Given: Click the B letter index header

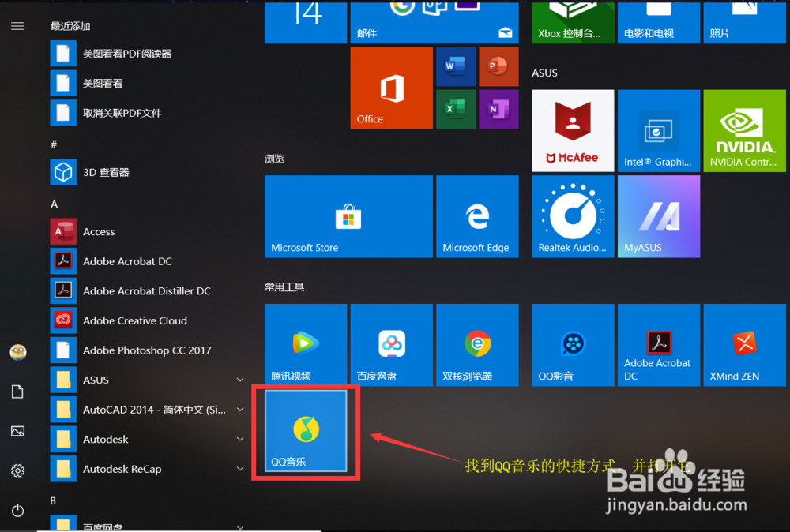Looking at the screenshot, I should pyautogui.click(x=54, y=500).
